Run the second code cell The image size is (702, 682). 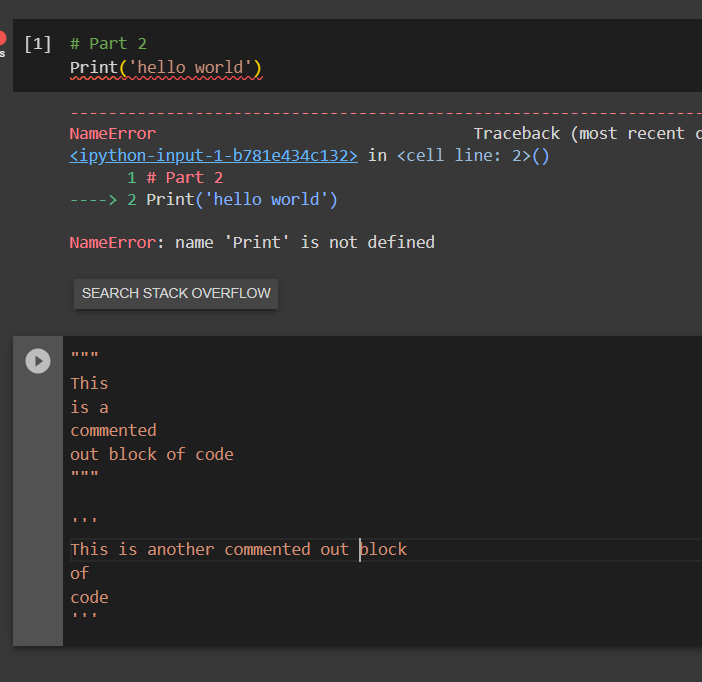pyautogui.click(x=38, y=361)
